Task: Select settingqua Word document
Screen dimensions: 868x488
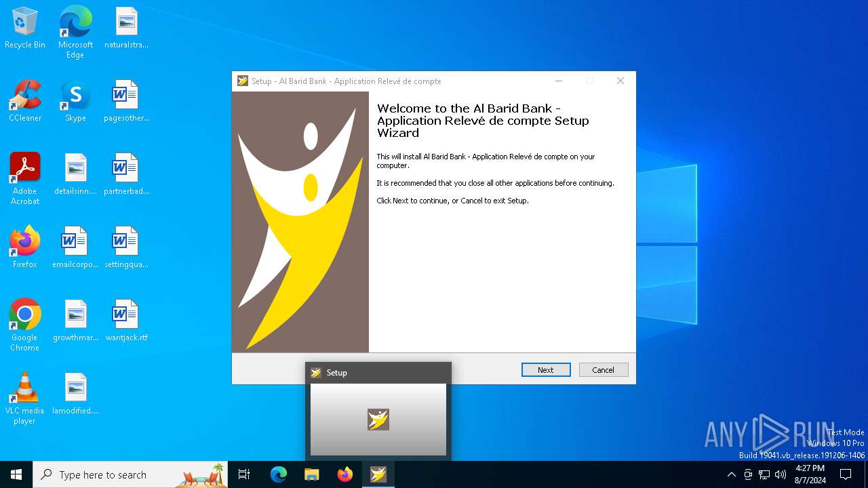Action: 126,248
